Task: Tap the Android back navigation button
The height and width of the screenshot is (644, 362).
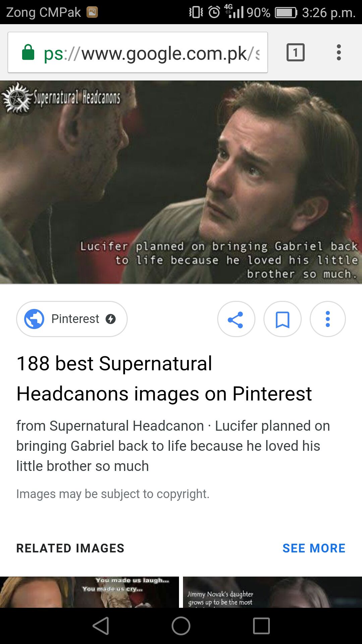Action: (x=101, y=626)
